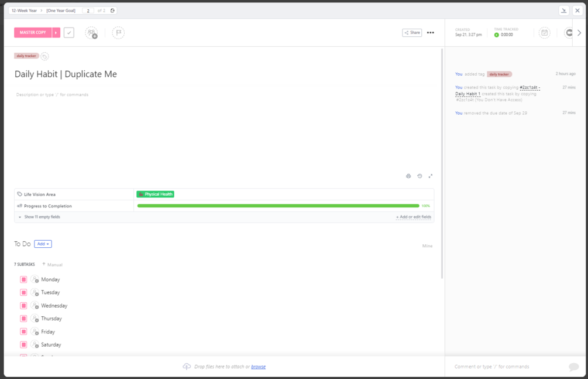Click the CREATED date Sep 21, 3:27 pm
Viewport: 588px width, 379px height.
(x=469, y=35)
